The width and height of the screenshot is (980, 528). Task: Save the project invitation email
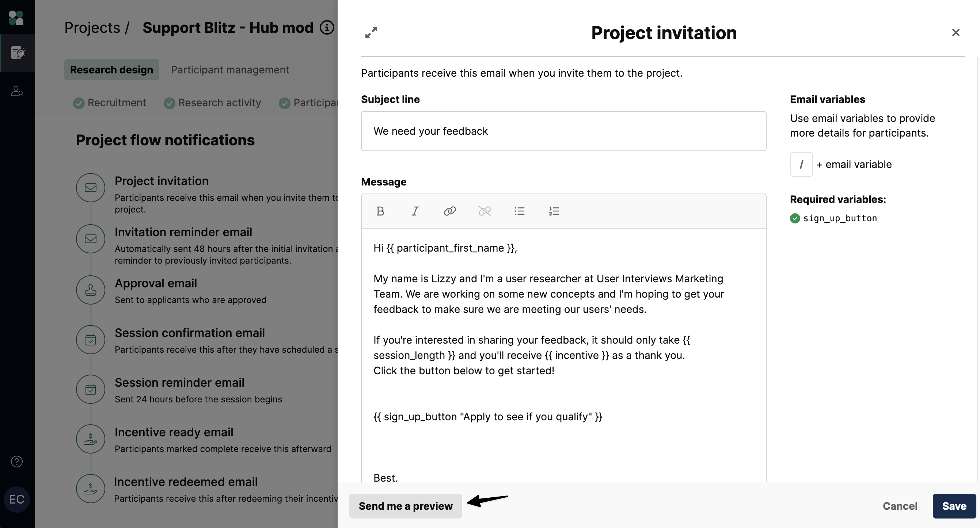pyautogui.click(x=954, y=506)
